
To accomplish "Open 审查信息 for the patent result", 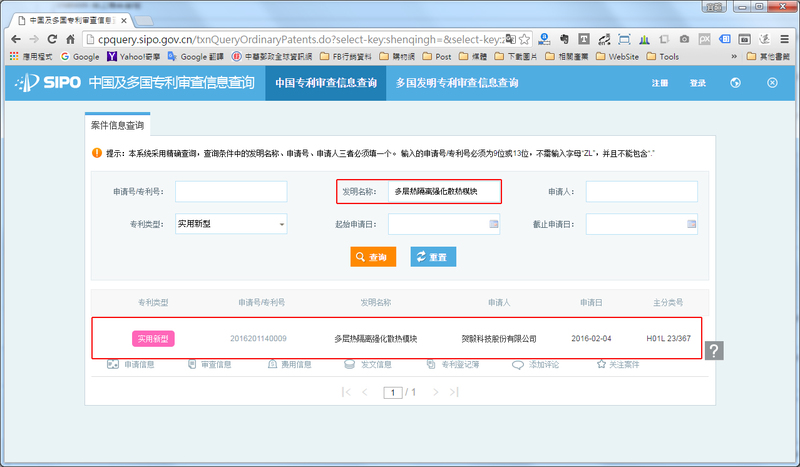I will pyautogui.click(x=194, y=365).
